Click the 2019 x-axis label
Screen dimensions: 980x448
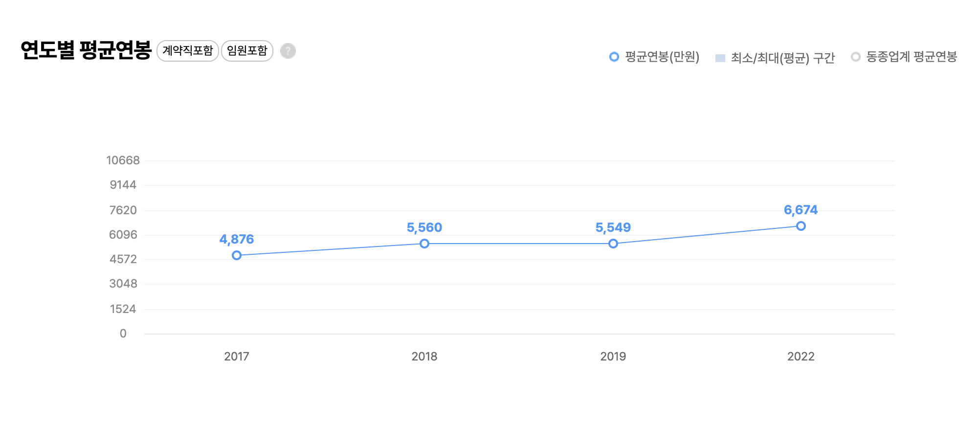pyautogui.click(x=613, y=357)
